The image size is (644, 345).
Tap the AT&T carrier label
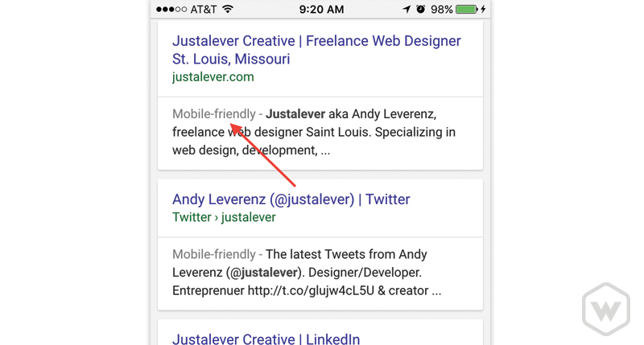204,9
